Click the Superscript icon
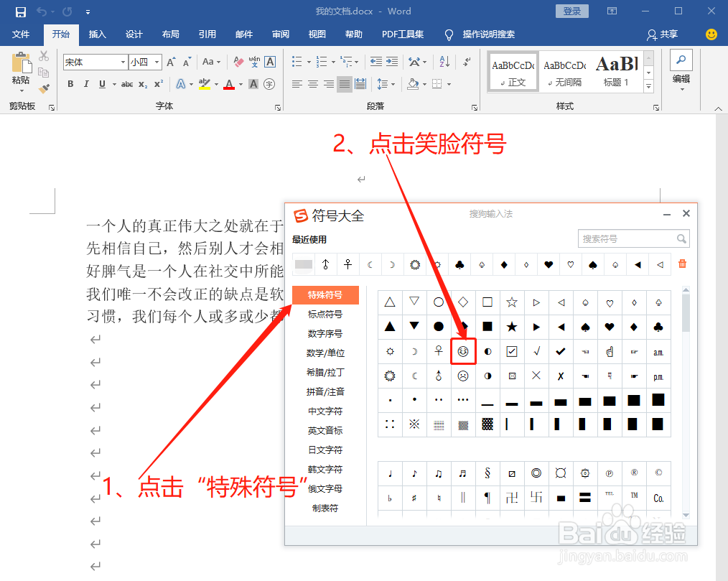Image resolution: width=728 pixels, height=581 pixels. pos(158,84)
